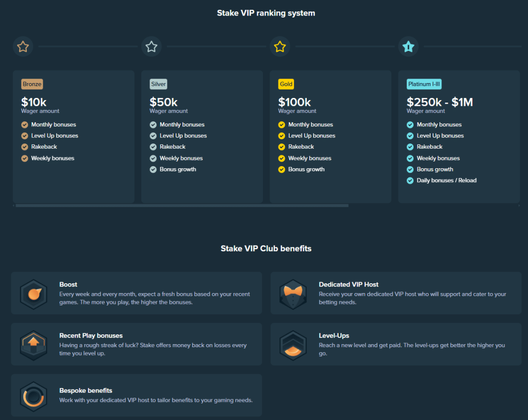Click the Bronze Rakeback checkmark icon
Viewport: 528px width, 420px height.
(x=25, y=147)
